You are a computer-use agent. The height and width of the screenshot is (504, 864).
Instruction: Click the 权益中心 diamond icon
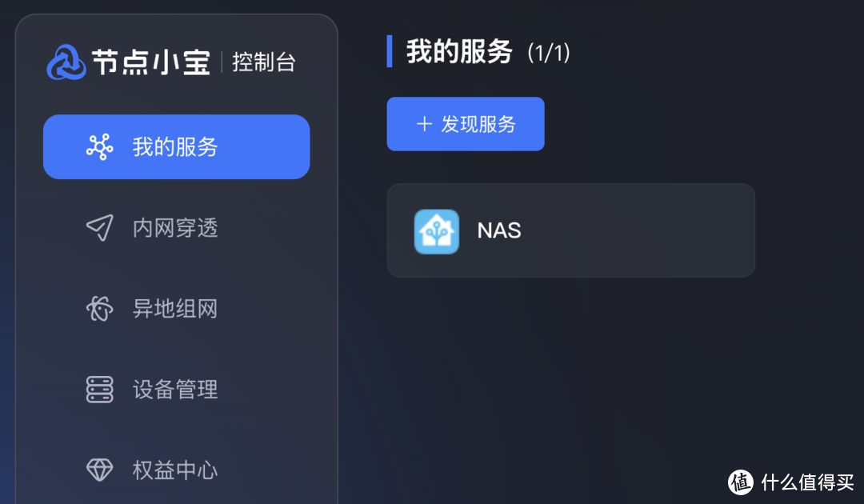[99, 470]
